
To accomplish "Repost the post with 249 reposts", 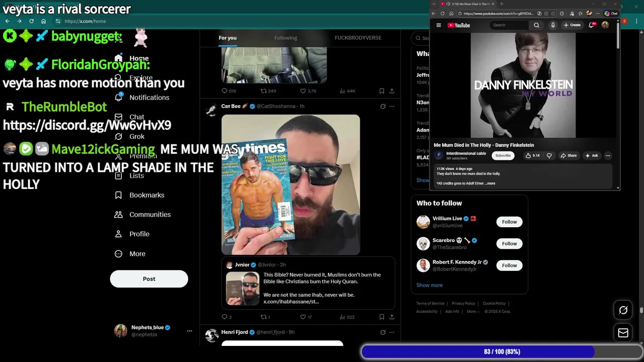I will click(x=268, y=91).
